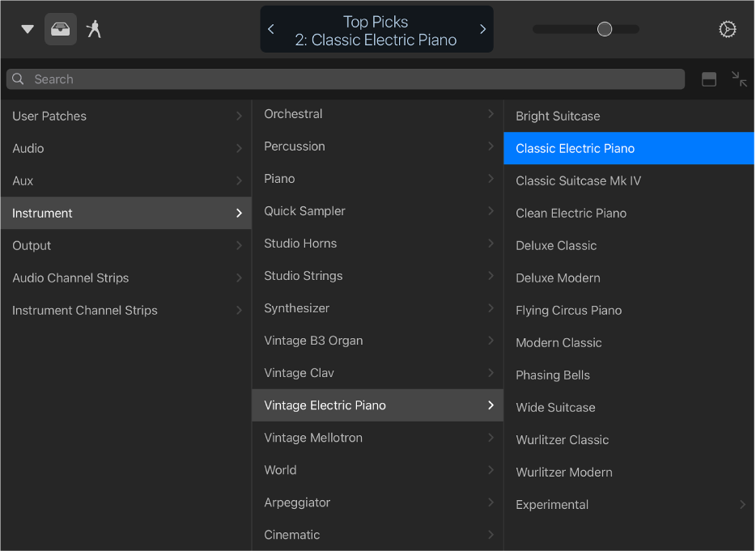Go to next patch with right arrow
The width and height of the screenshot is (756, 551).
pos(482,29)
